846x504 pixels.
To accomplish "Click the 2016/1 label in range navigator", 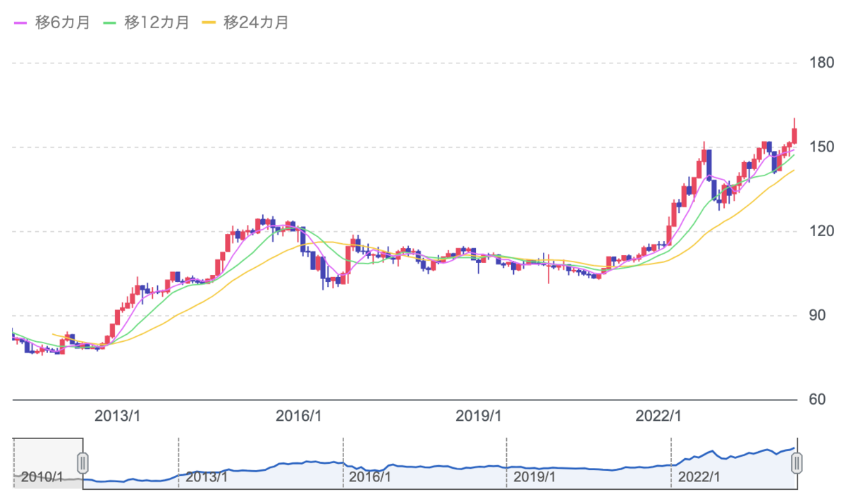I will pyautogui.click(x=371, y=477).
